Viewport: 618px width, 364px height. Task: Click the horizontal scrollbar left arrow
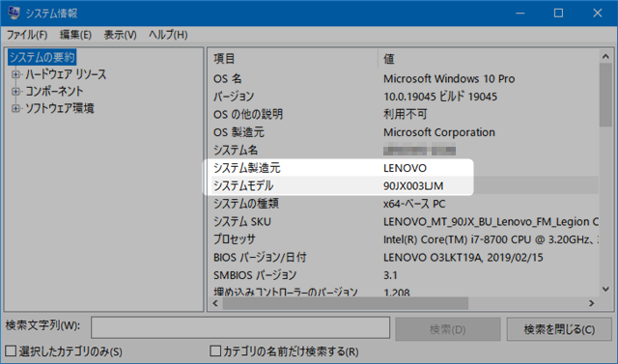[215, 303]
